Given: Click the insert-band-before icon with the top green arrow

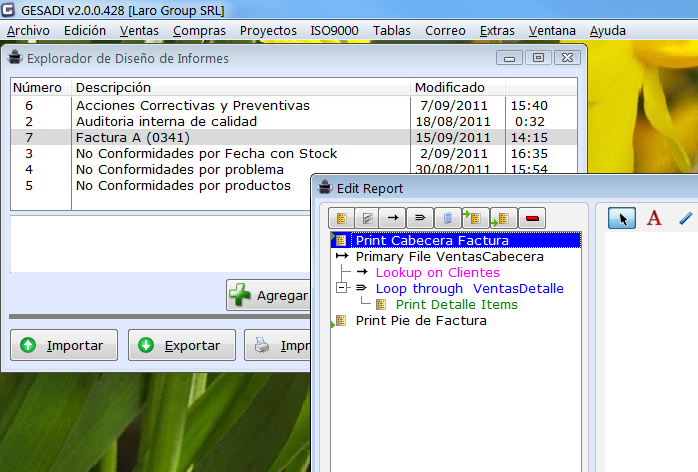Looking at the screenshot, I should (475, 218).
